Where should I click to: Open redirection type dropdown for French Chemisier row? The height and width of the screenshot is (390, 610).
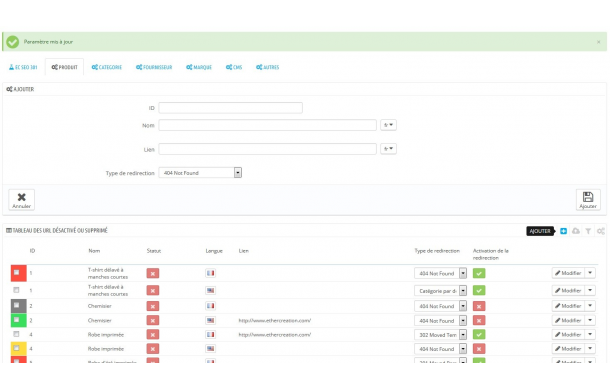click(440, 306)
